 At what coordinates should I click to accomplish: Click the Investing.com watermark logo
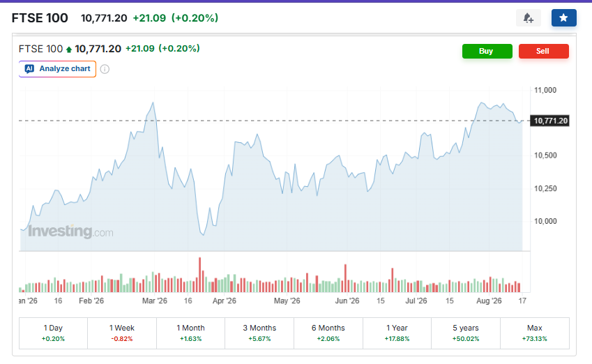click(70, 231)
